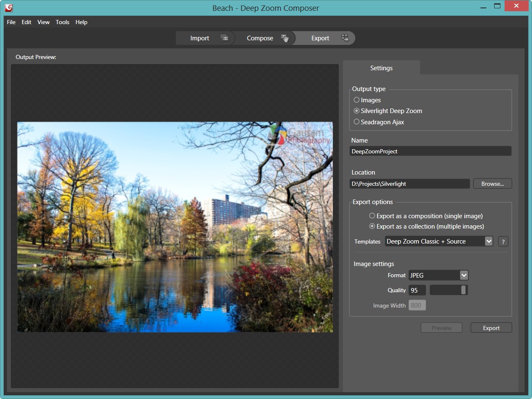532x399 pixels.
Task: Open the Help menu
Action: (81, 22)
